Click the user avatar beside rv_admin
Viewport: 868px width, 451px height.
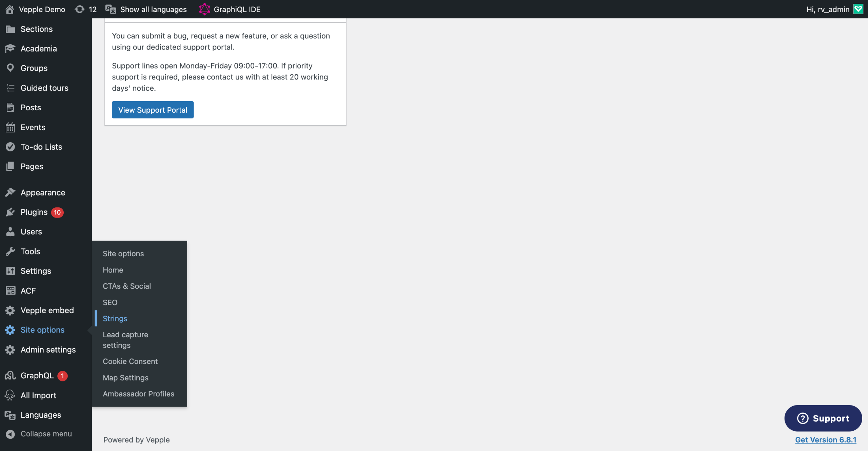(x=858, y=9)
